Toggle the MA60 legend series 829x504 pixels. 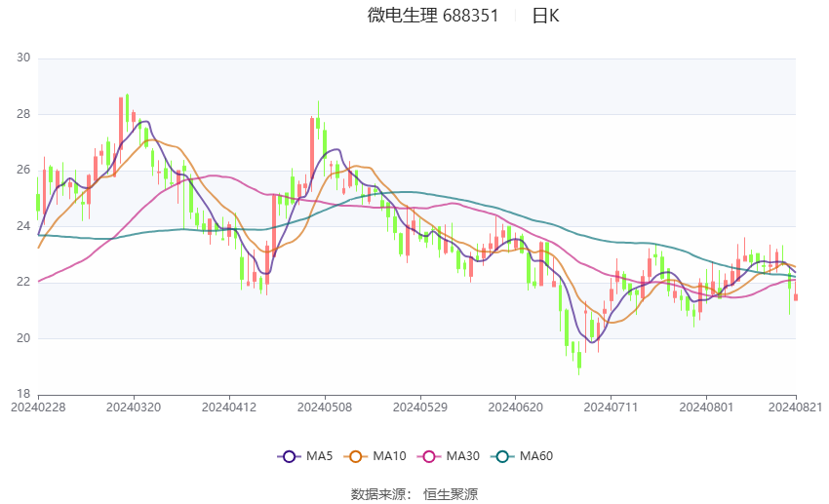click(522, 456)
